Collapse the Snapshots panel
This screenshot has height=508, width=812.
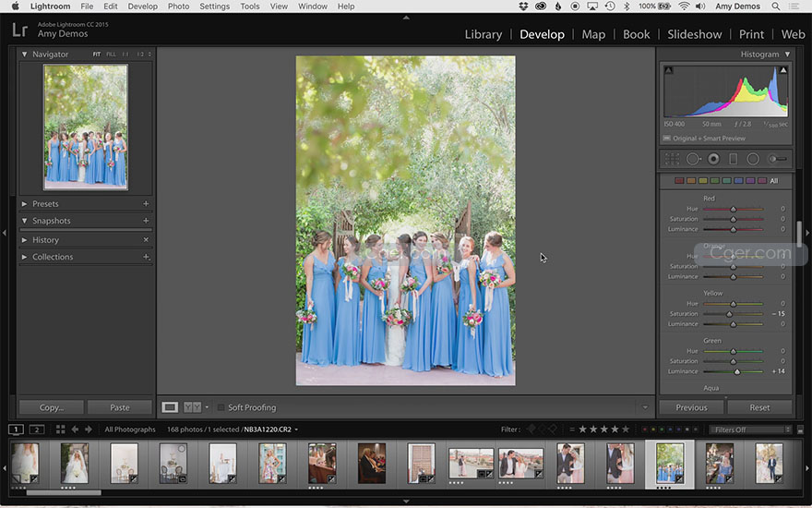point(24,221)
